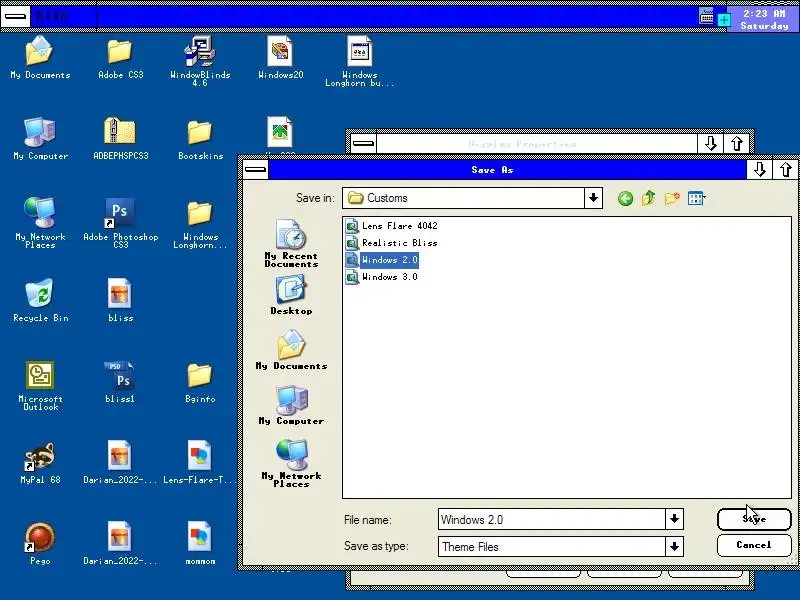Click the File name input field
The width and height of the screenshot is (800, 600).
coord(552,519)
